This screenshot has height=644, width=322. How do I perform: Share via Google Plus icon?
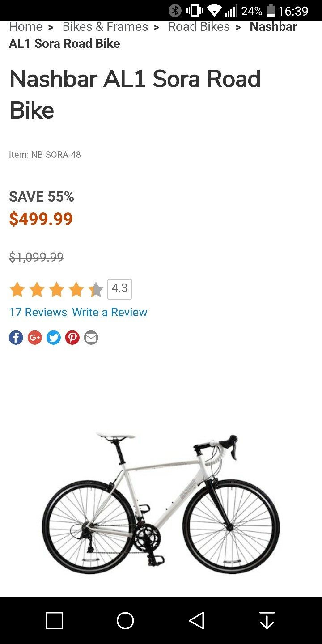(x=35, y=337)
